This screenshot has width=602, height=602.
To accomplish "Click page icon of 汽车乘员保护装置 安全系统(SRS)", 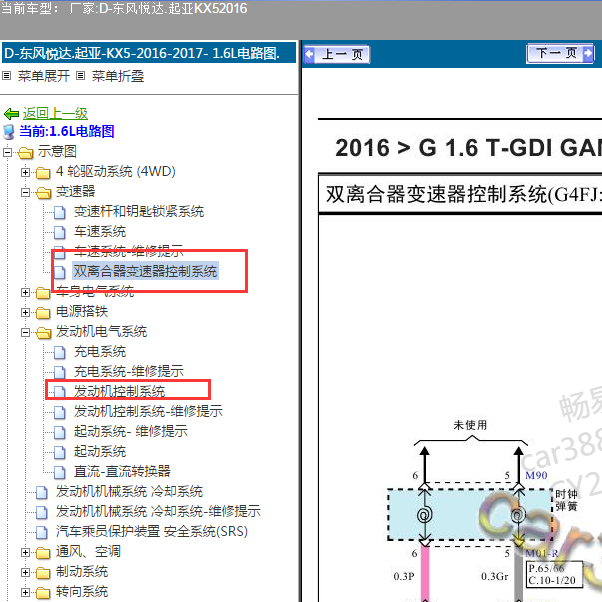I will [41, 532].
